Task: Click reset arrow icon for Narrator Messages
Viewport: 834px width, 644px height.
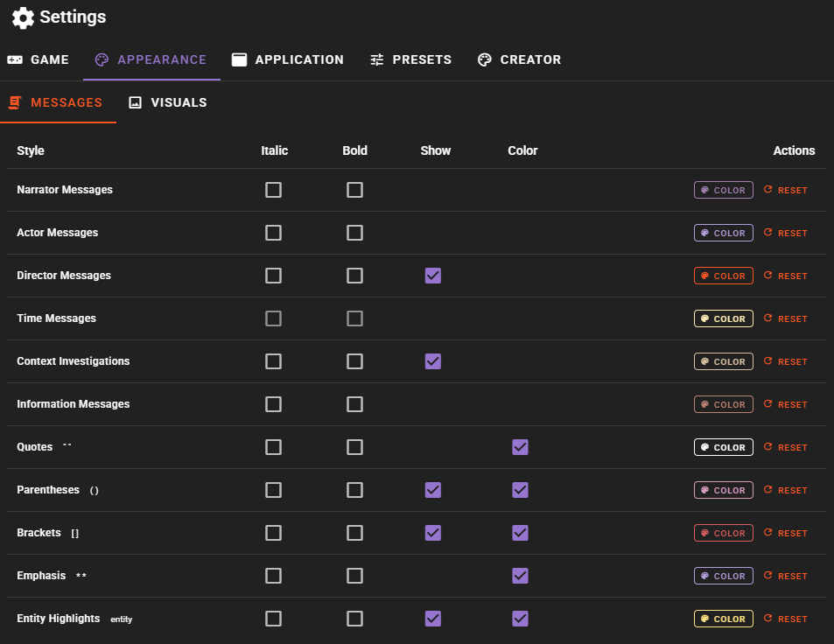Action: [x=768, y=189]
